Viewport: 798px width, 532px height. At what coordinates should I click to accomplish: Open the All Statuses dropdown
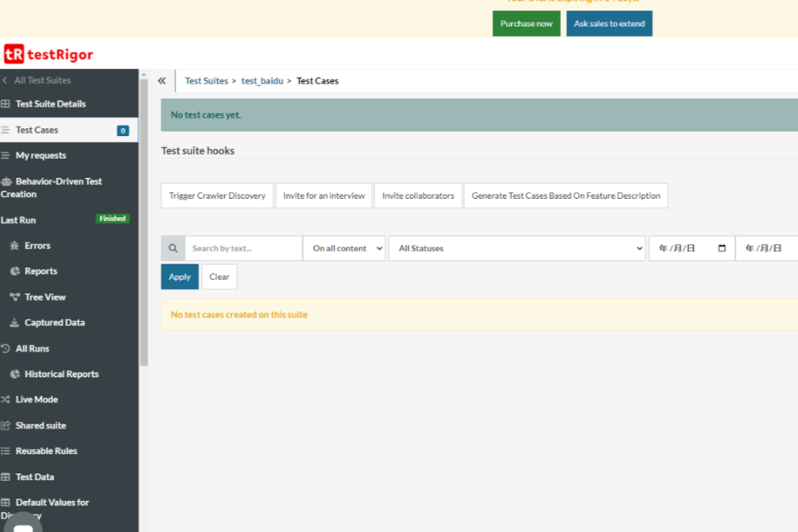pyautogui.click(x=517, y=248)
